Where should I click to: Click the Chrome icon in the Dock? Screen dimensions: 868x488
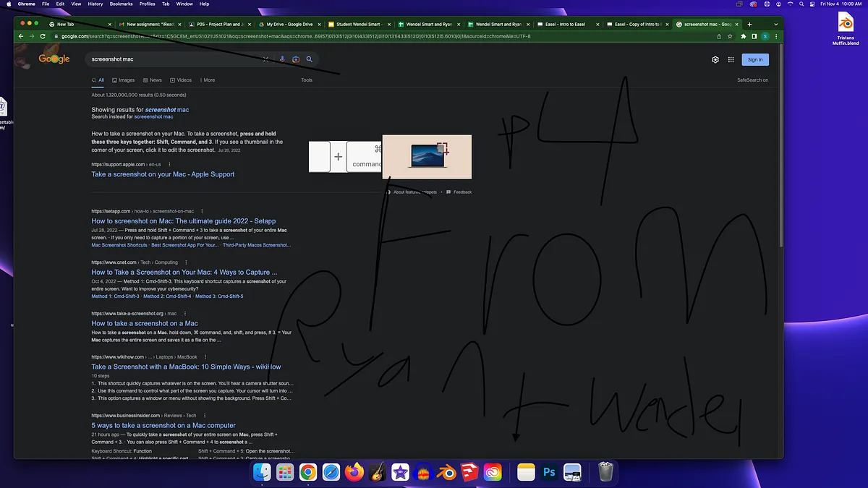point(308,473)
